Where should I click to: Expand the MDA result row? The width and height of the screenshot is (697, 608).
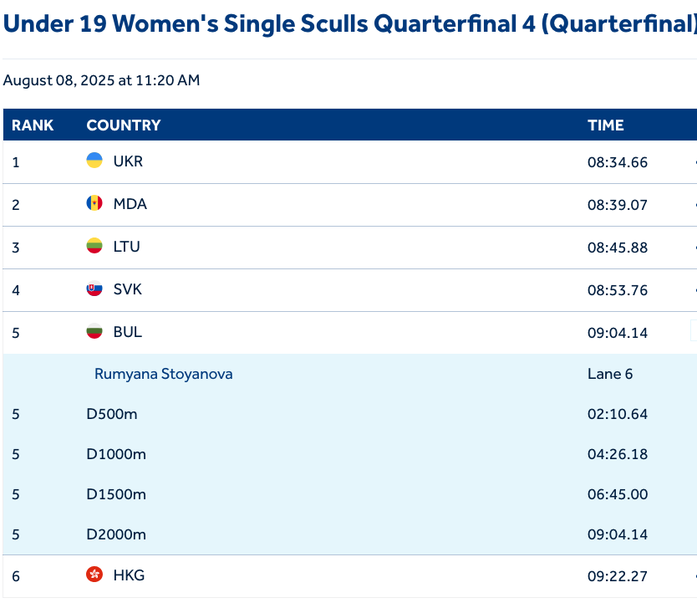point(350,205)
